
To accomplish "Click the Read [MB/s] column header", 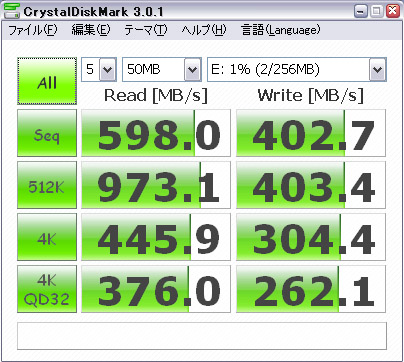I will [156, 96].
